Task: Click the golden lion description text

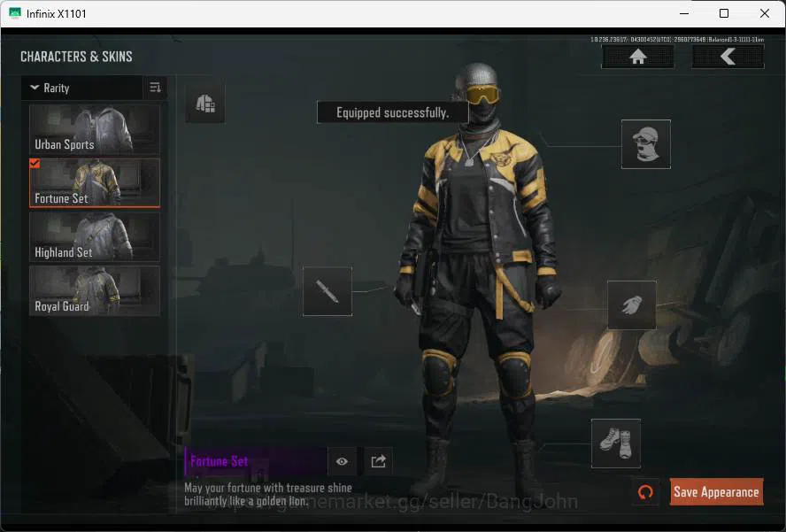Action: (x=268, y=495)
